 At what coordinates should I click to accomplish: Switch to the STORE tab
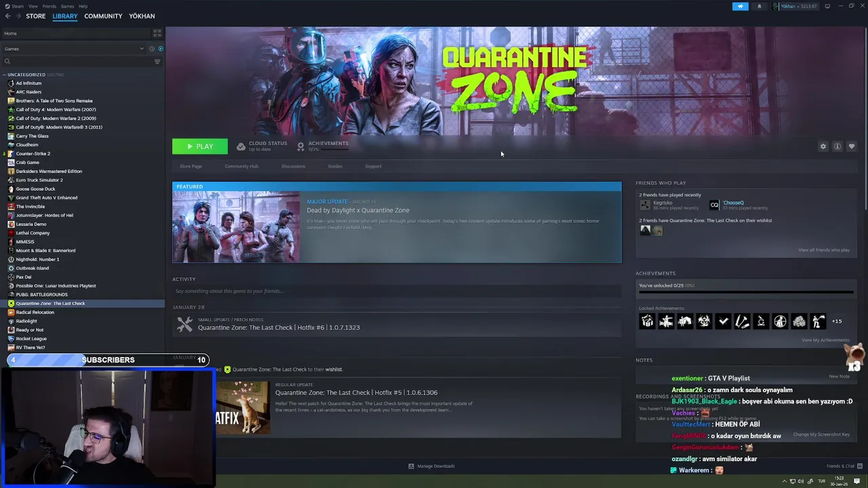pos(36,16)
